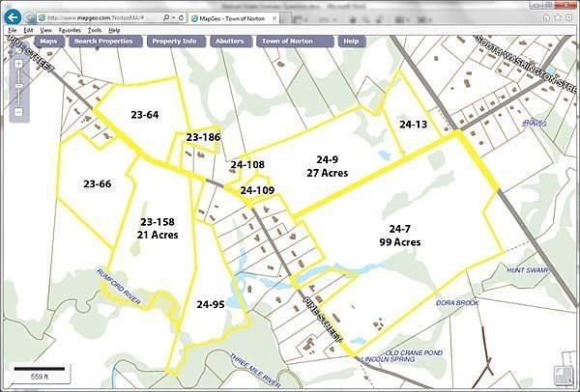Go back with the browser back arrow
The width and height of the screenshot is (580, 392).
13,17
